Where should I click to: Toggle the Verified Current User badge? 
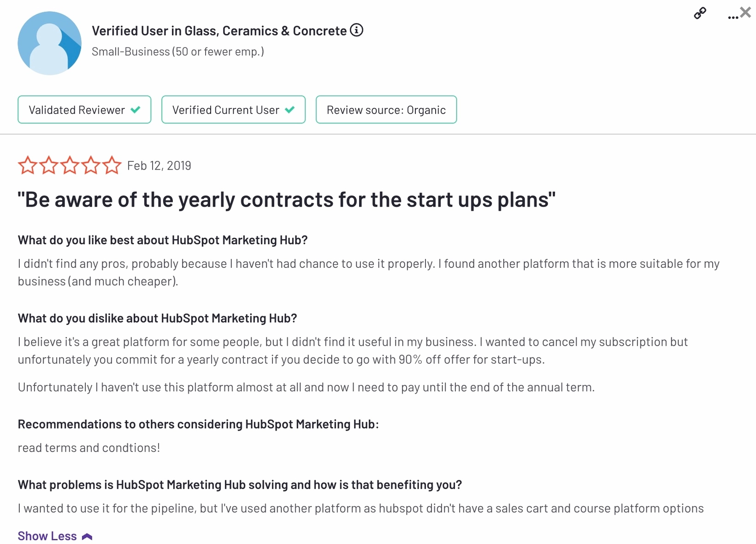tap(233, 110)
